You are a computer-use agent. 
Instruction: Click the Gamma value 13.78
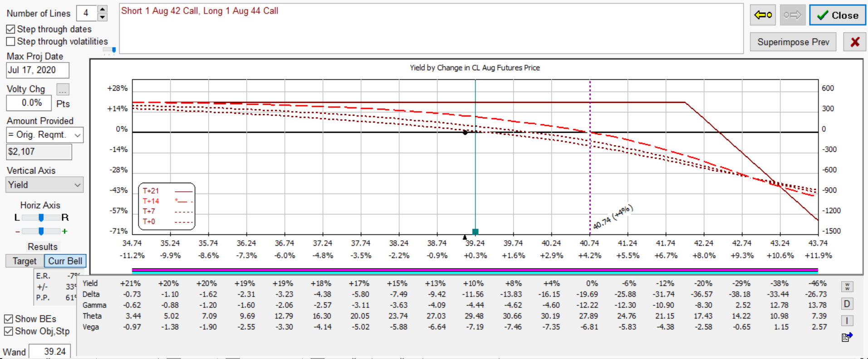pos(817,305)
